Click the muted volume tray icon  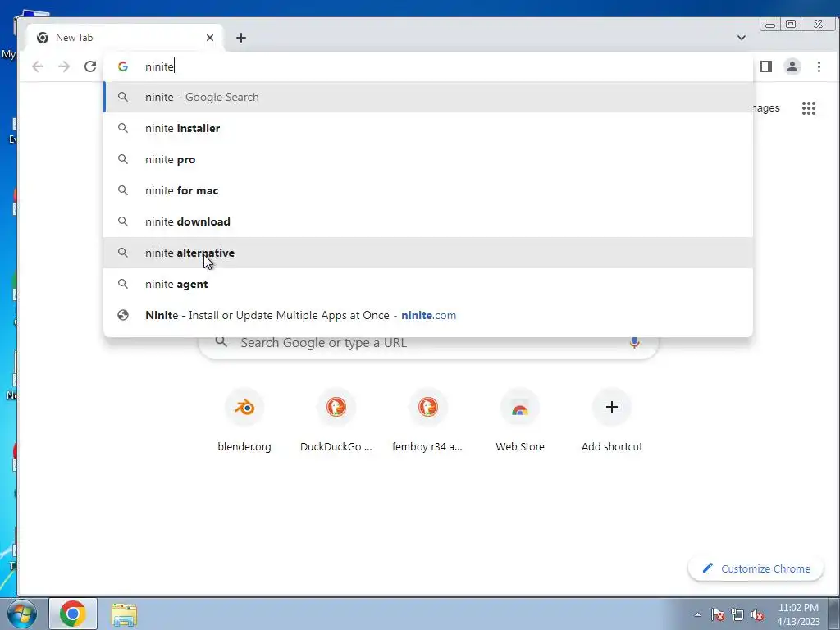757,614
